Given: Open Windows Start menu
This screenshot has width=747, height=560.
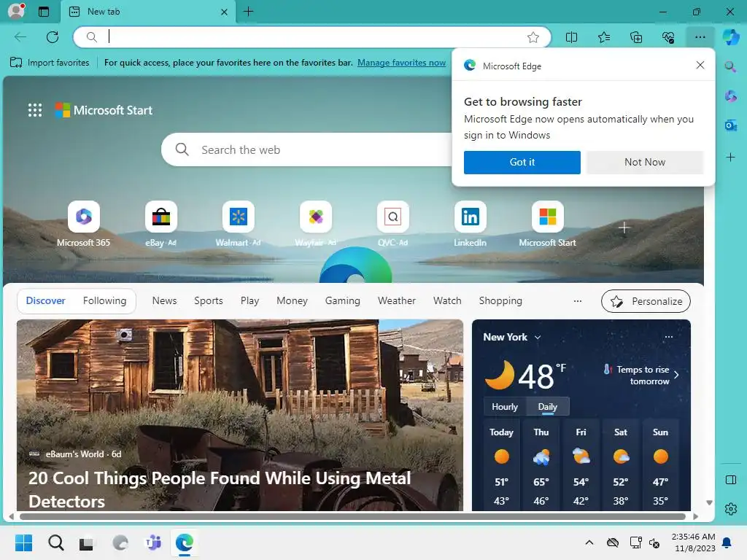Looking at the screenshot, I should (x=23, y=542).
